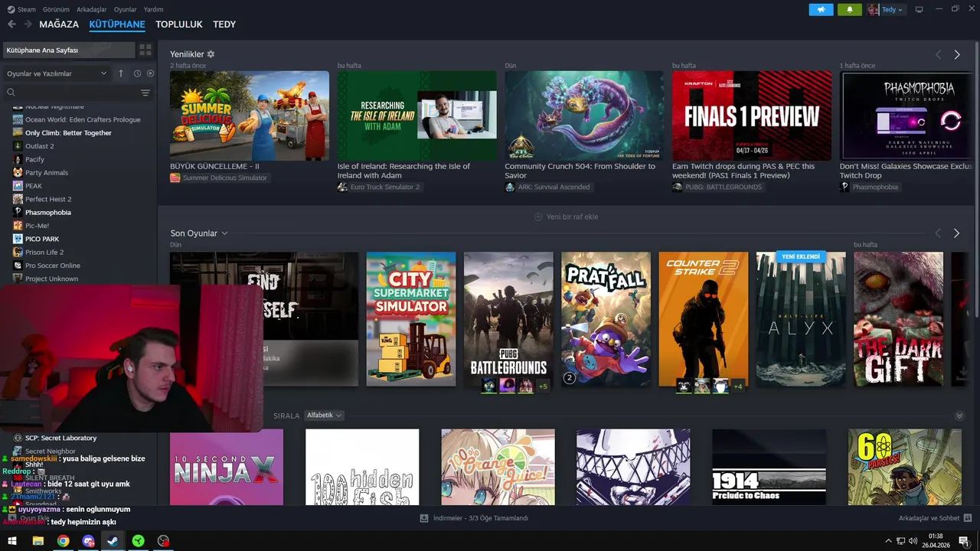Screen dimensions: 980x551
Task: Go forward with the right navigation arrow
Action: pos(28,24)
